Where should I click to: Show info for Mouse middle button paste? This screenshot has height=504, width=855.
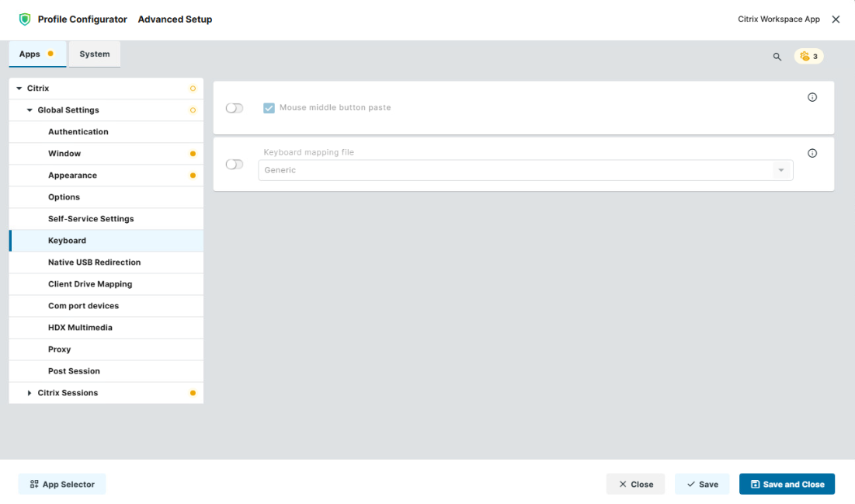812,97
